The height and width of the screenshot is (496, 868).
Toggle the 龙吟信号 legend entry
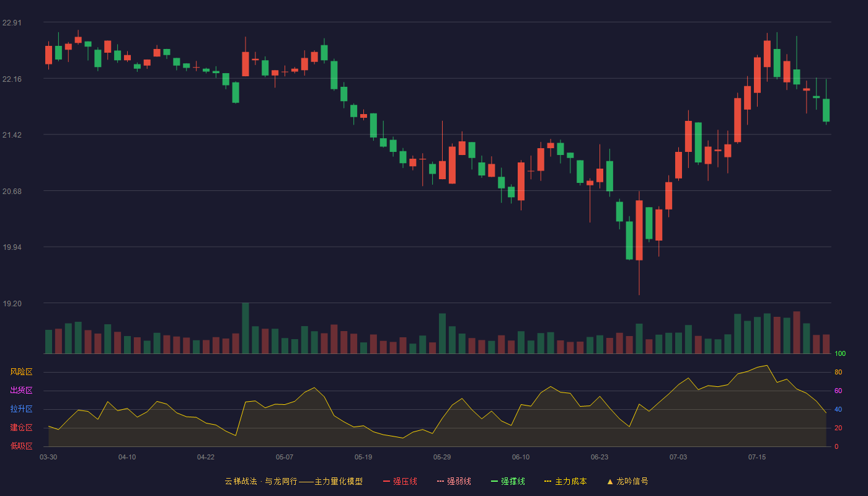(627, 481)
